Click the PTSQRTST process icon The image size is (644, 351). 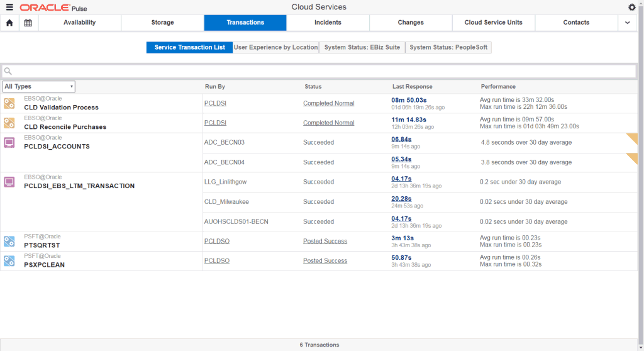click(x=9, y=242)
